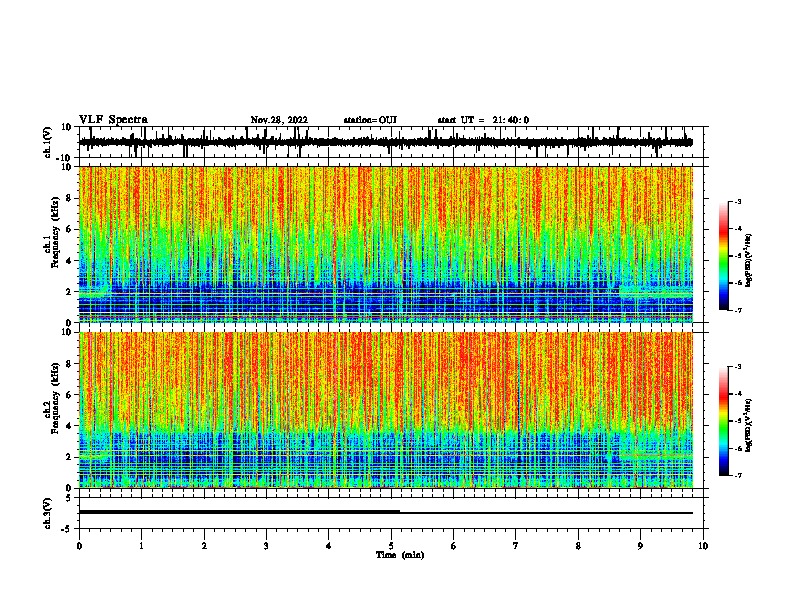Click the 'station=OUJ' header label
792x612 pixels.
click(x=370, y=120)
